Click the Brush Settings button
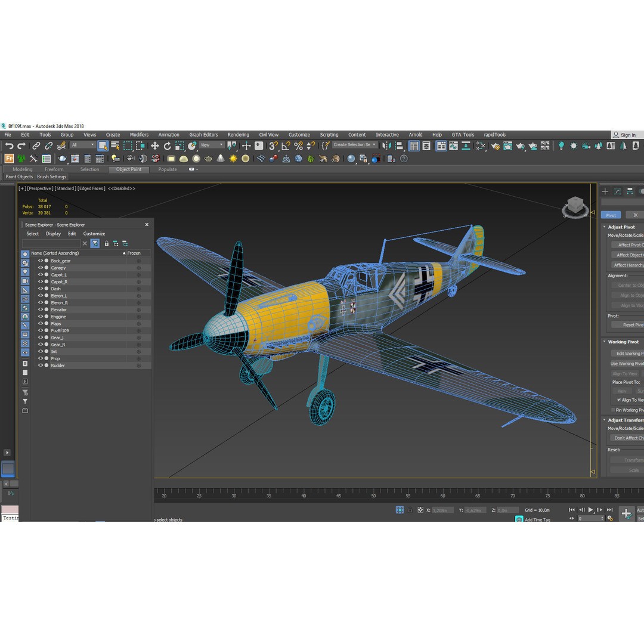This screenshot has width=644, height=644. click(51, 177)
